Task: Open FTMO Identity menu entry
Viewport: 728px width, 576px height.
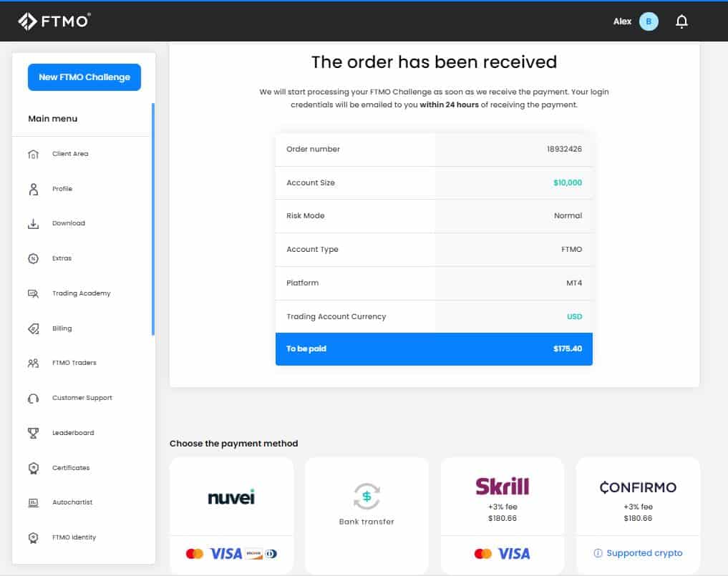Action: point(74,537)
